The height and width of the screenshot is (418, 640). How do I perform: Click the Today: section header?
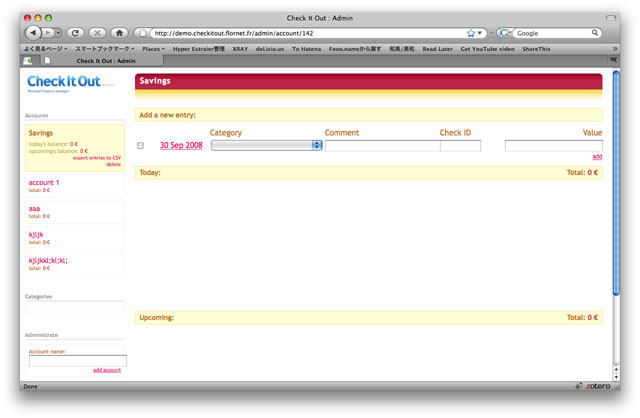pyautogui.click(x=369, y=173)
